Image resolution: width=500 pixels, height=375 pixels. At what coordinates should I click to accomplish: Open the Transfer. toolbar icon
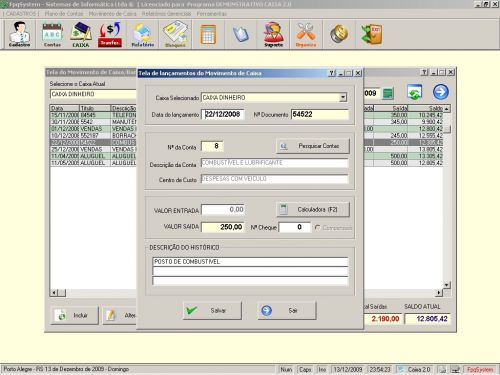(110, 34)
